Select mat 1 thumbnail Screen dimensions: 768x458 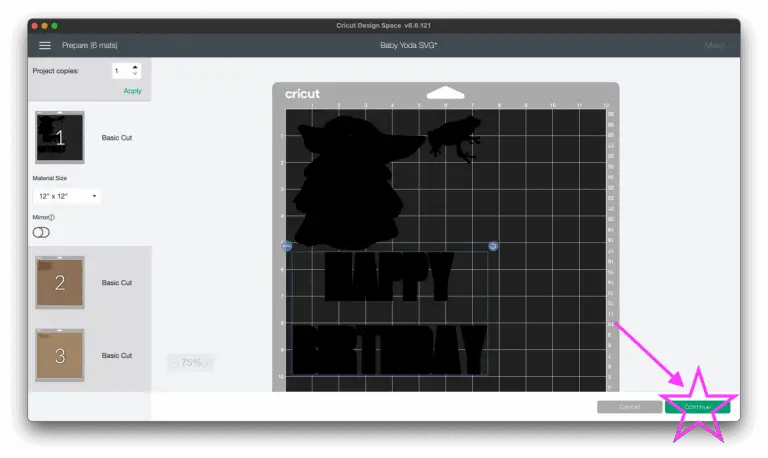pyautogui.click(x=60, y=137)
